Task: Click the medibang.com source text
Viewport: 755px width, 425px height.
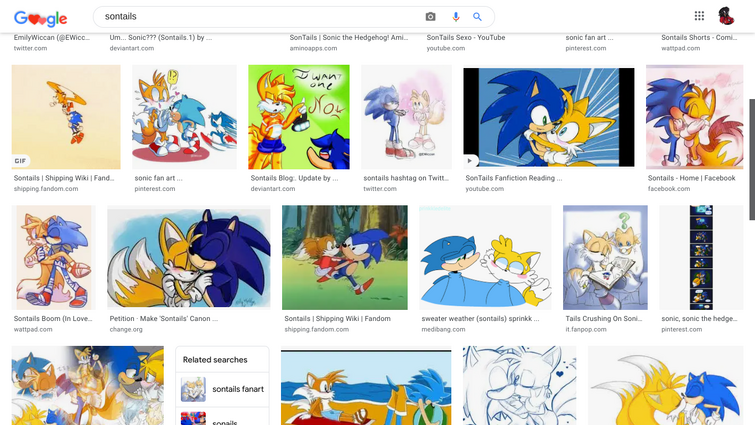Action: pyautogui.click(x=443, y=330)
